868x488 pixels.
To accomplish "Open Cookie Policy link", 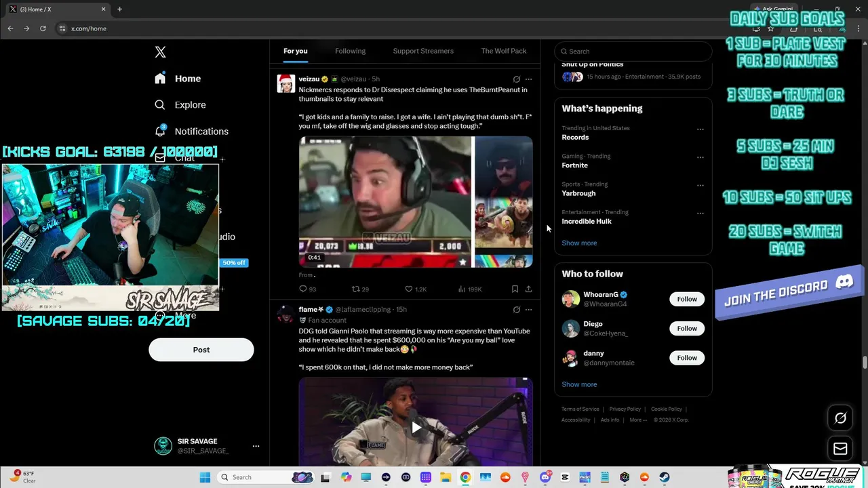I will [667, 409].
